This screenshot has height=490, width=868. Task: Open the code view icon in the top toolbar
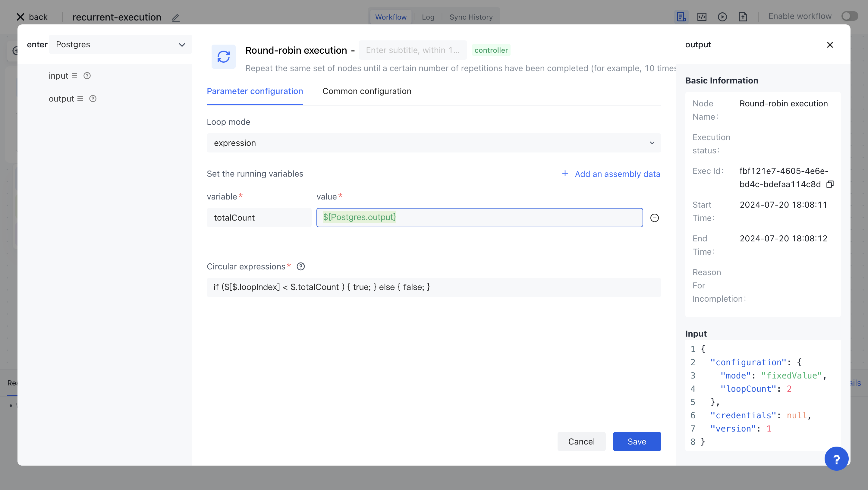[x=702, y=17]
